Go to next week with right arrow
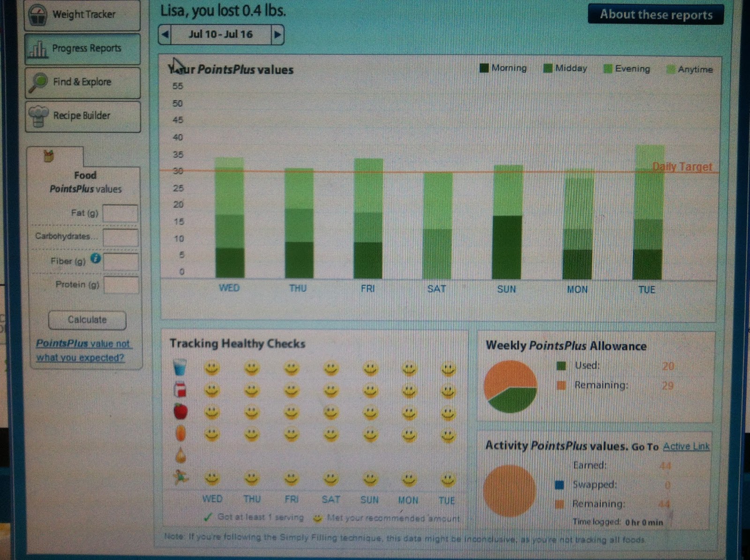The width and height of the screenshot is (750, 560). (x=277, y=35)
